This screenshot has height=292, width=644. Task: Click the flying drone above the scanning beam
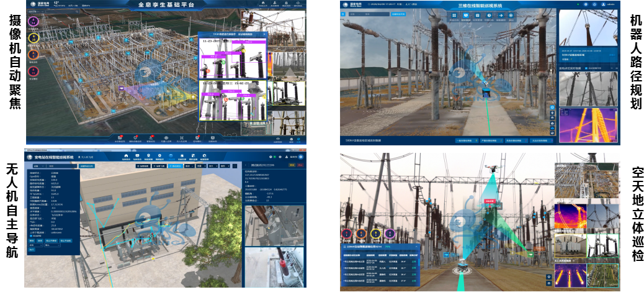click(x=493, y=168)
